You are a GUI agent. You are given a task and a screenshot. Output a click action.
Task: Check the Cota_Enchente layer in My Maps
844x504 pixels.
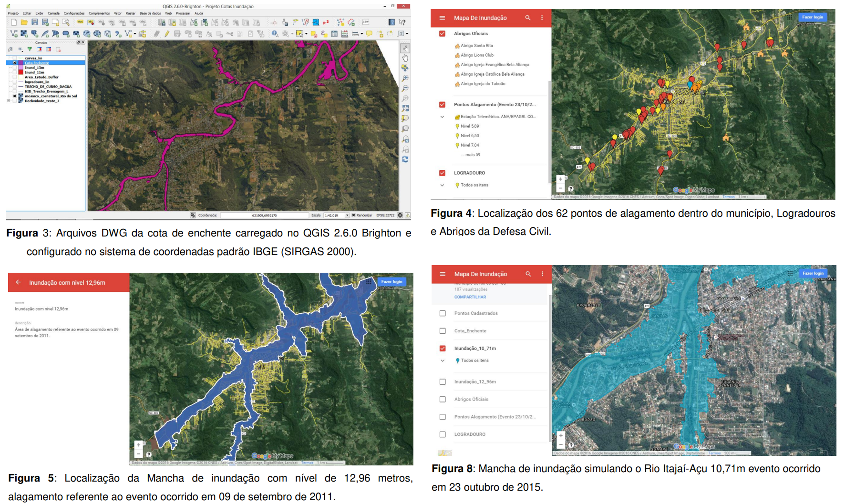click(442, 331)
